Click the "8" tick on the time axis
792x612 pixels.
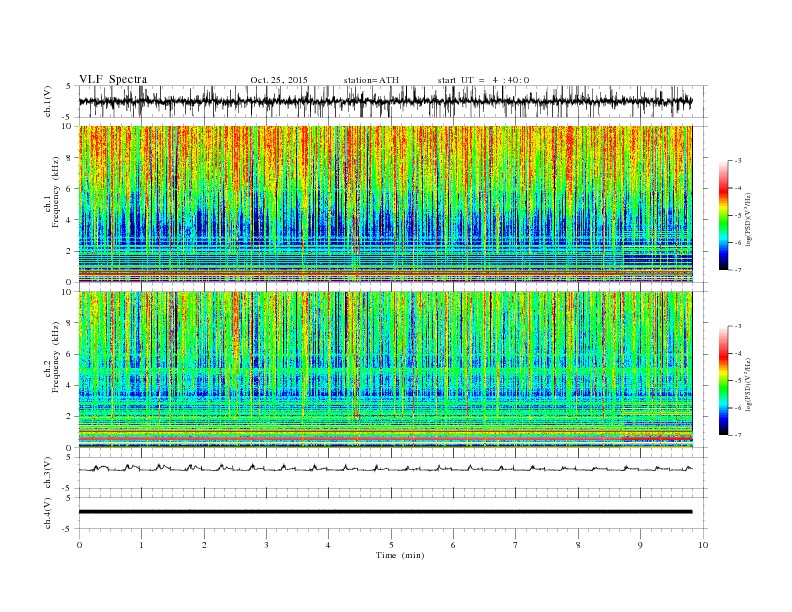point(578,545)
